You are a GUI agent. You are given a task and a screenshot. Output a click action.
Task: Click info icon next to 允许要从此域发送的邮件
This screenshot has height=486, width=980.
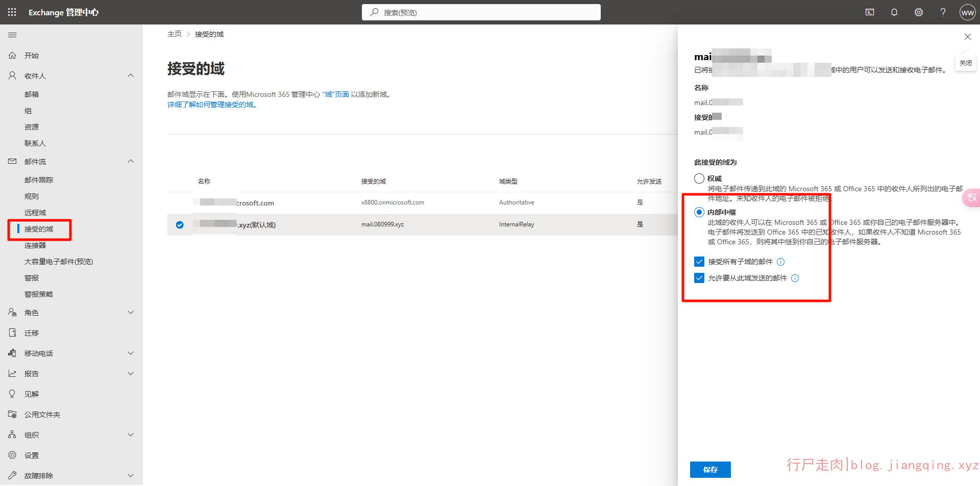(x=795, y=278)
